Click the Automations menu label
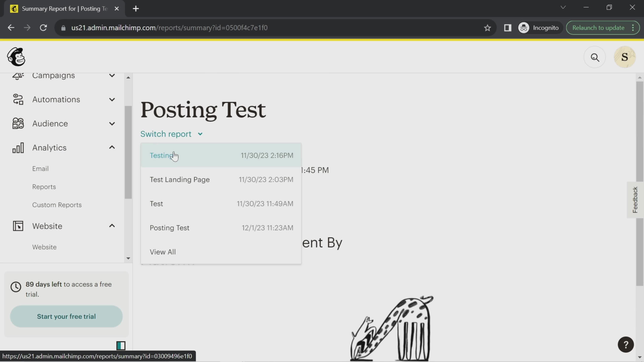644x362 pixels. (56, 99)
